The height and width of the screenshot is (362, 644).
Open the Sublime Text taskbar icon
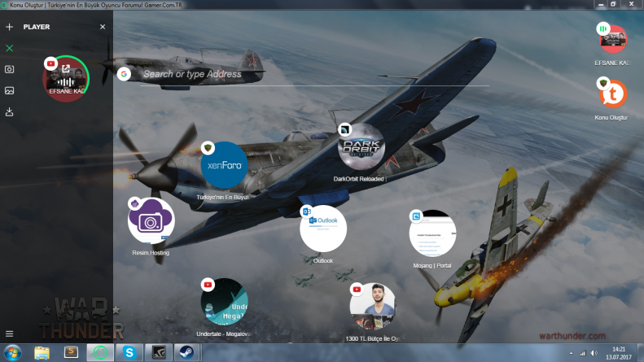tap(71, 352)
